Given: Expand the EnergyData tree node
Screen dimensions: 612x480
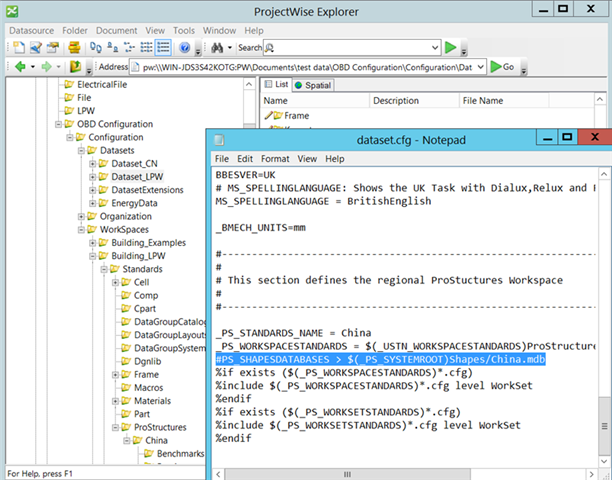Looking at the screenshot, I should [93, 203].
